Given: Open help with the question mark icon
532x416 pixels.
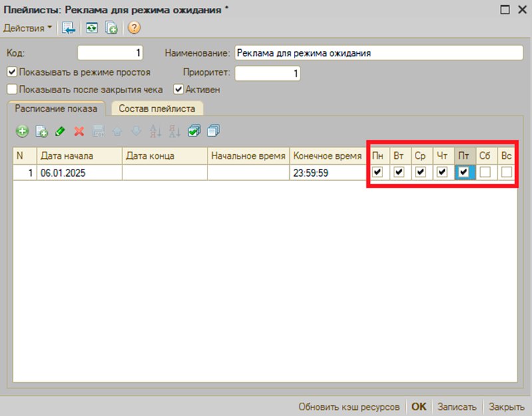Looking at the screenshot, I should click(134, 28).
